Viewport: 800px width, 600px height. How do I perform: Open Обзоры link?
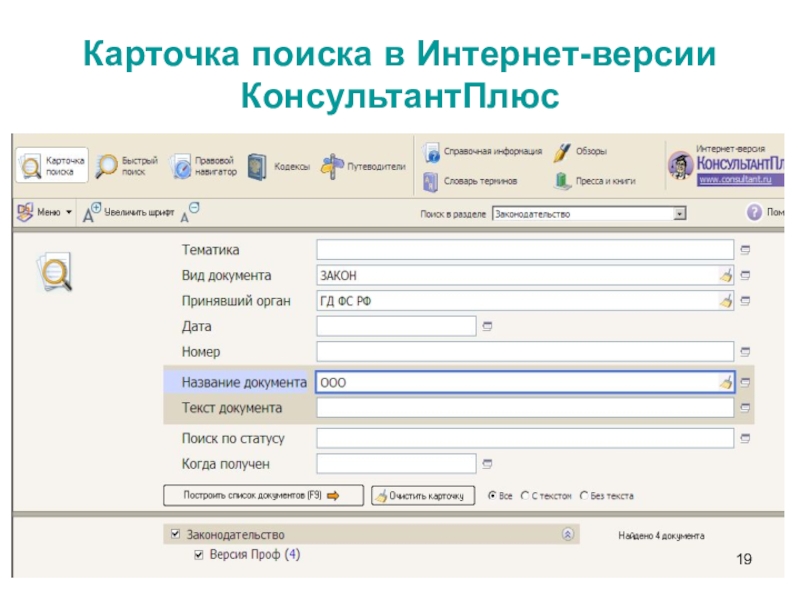click(x=581, y=152)
